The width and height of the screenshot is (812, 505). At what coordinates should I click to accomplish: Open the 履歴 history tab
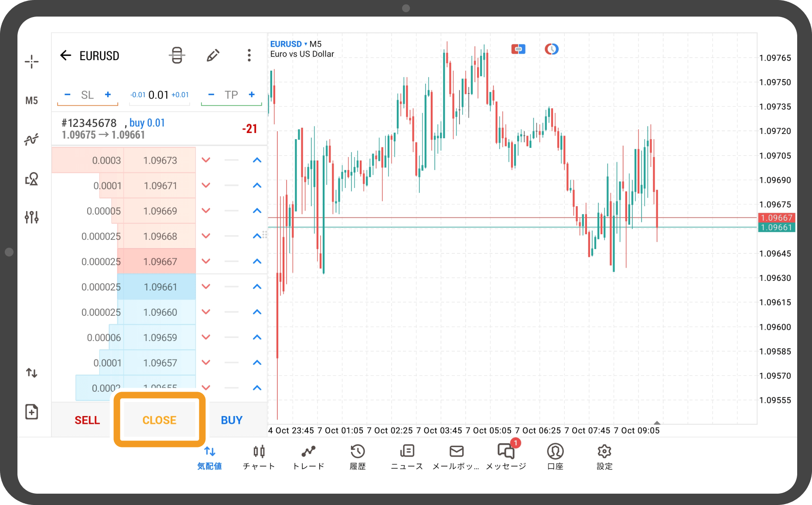point(358,457)
